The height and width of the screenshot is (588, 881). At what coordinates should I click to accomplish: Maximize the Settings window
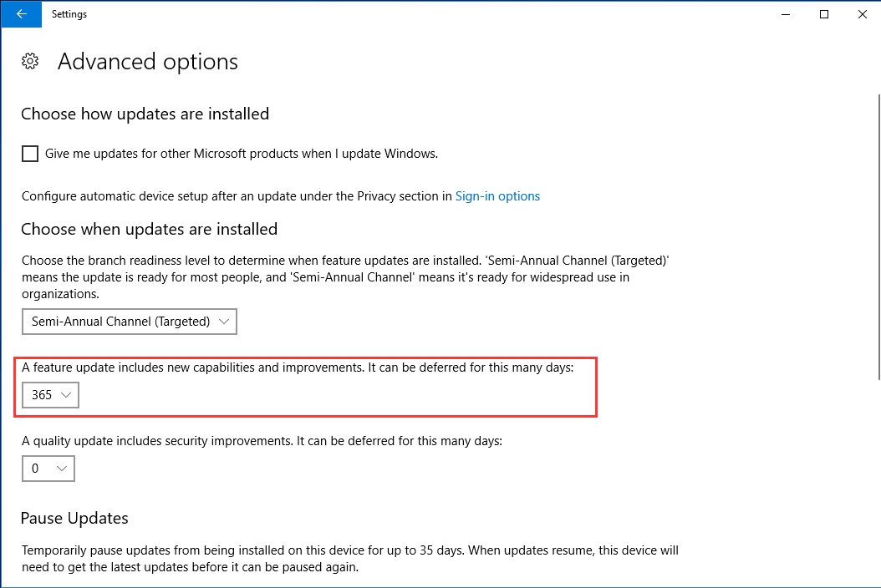click(824, 14)
